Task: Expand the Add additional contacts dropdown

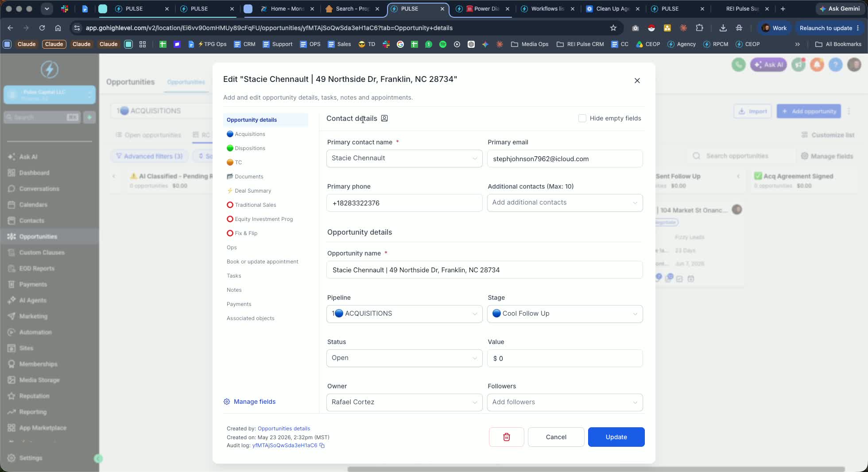Action: click(x=565, y=202)
